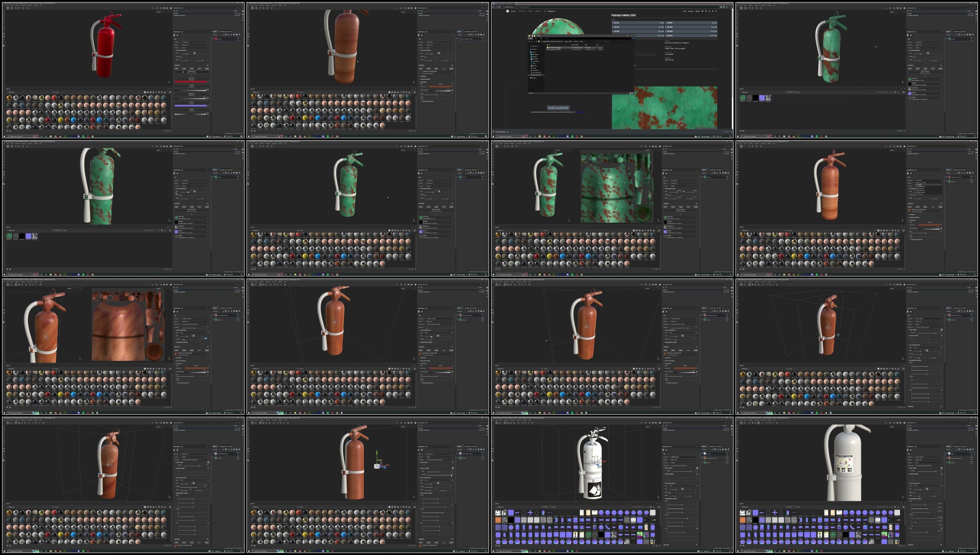Toggle the rough channel button in red-extinguisher frame
This screenshot has width=980, height=555.
pos(192,69)
